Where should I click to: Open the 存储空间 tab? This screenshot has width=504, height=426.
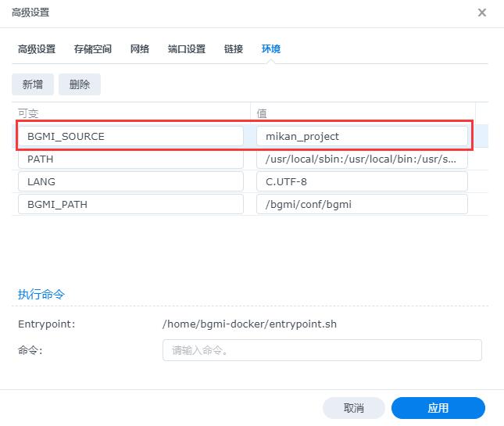pos(93,48)
